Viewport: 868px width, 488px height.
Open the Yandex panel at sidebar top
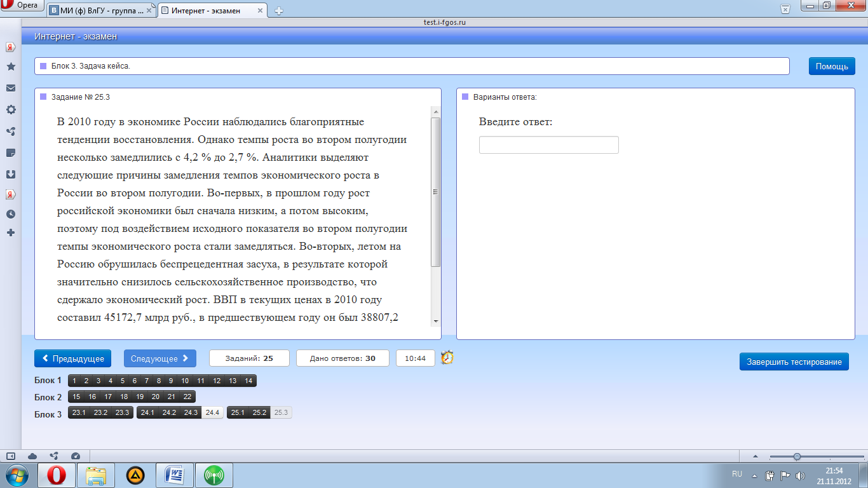coord(11,47)
